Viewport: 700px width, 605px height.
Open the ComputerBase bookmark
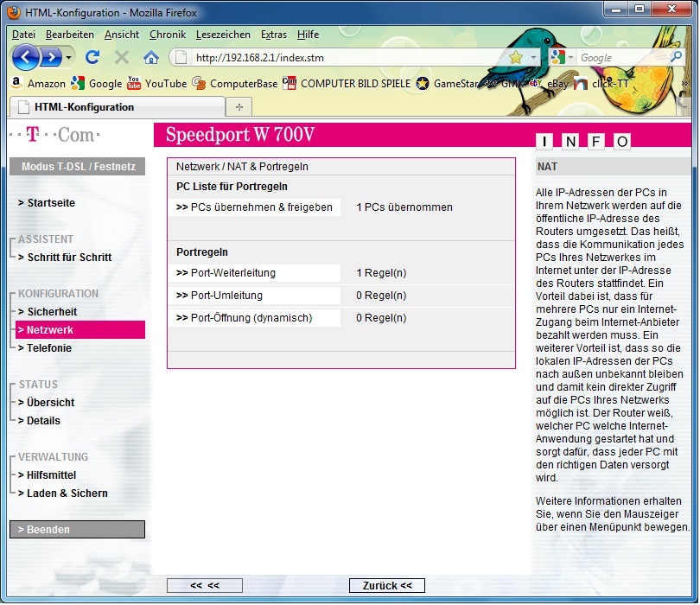click(x=235, y=84)
